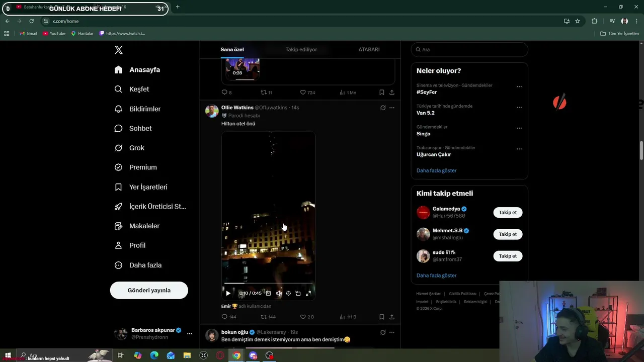
Task: Open Van 5.2 trend options menu
Action: click(519, 108)
